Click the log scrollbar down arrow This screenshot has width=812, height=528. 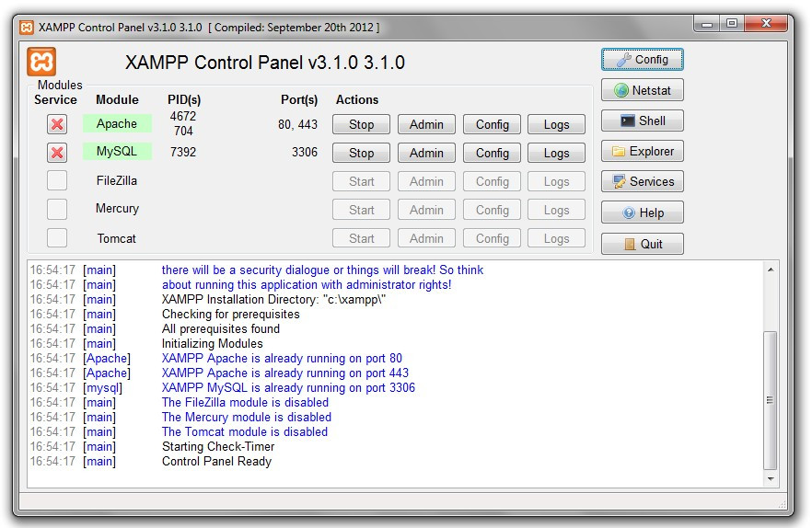tap(771, 479)
